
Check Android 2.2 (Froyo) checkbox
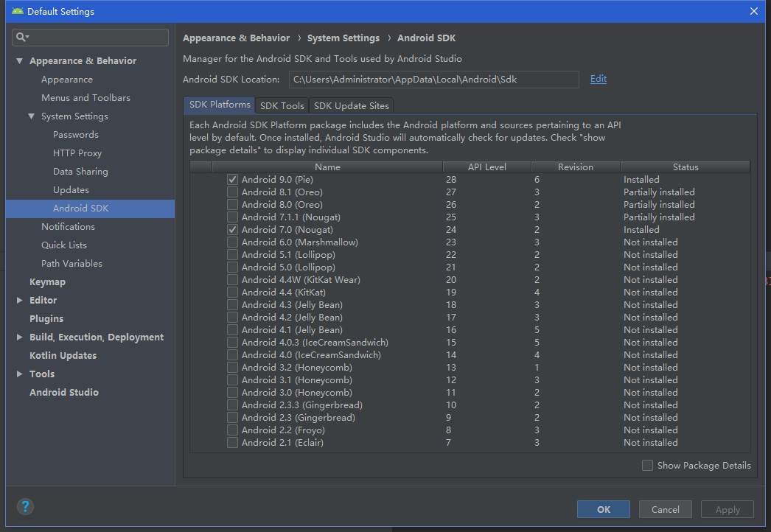tap(233, 430)
